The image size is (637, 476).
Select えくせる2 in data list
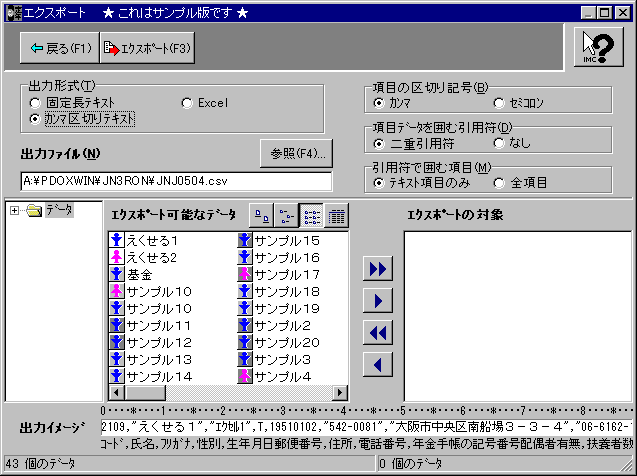[152, 257]
